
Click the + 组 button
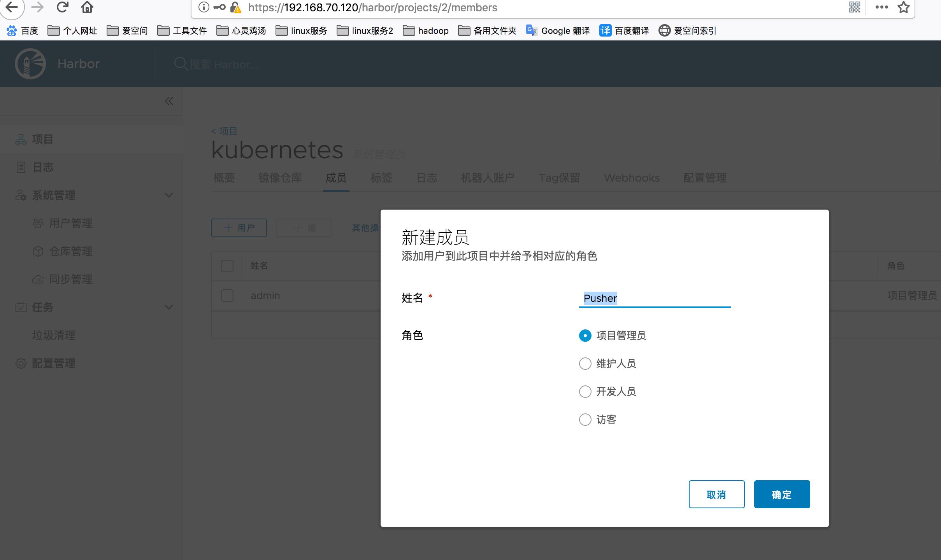(304, 228)
